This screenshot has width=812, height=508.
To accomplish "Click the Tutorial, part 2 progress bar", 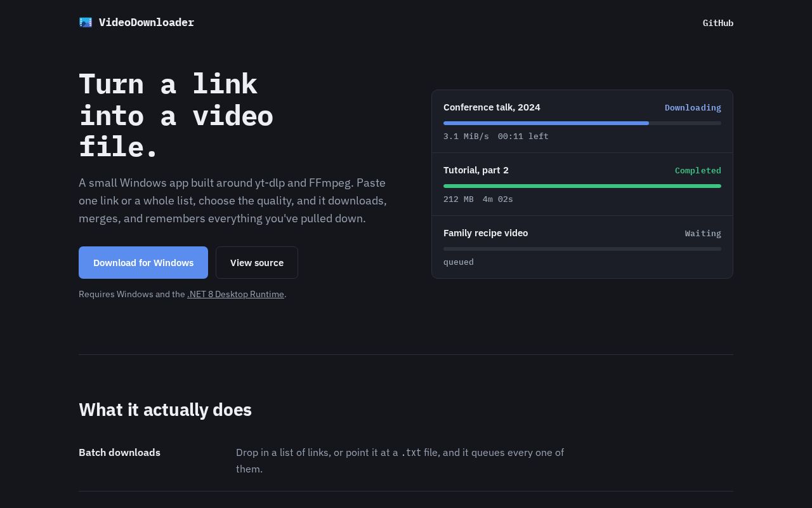I will pyautogui.click(x=582, y=186).
